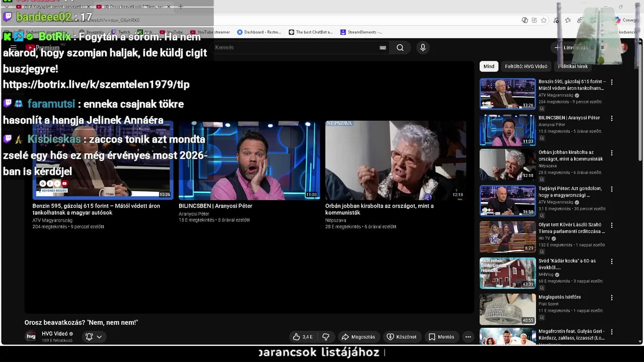Open the HVG Videó channel name link
The height and width of the screenshot is (362, 644).
pos(54,334)
